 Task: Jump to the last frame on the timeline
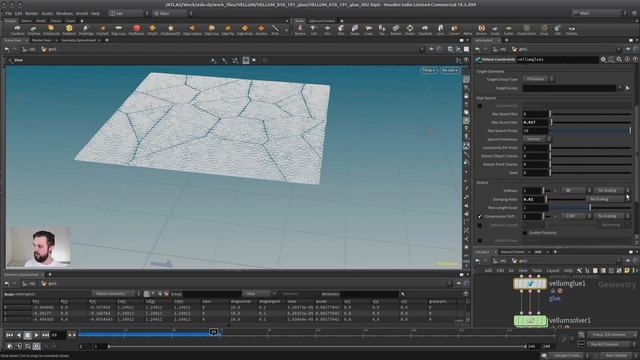coord(45,335)
